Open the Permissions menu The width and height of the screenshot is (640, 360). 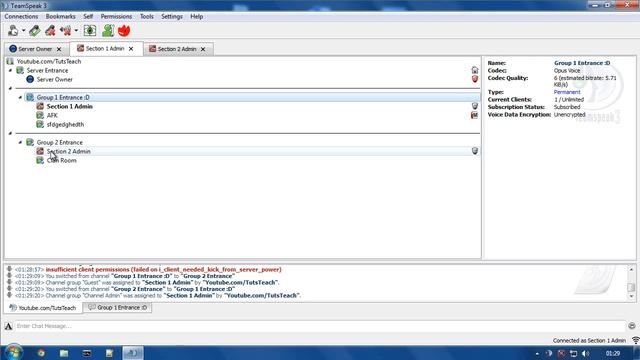coord(116,16)
